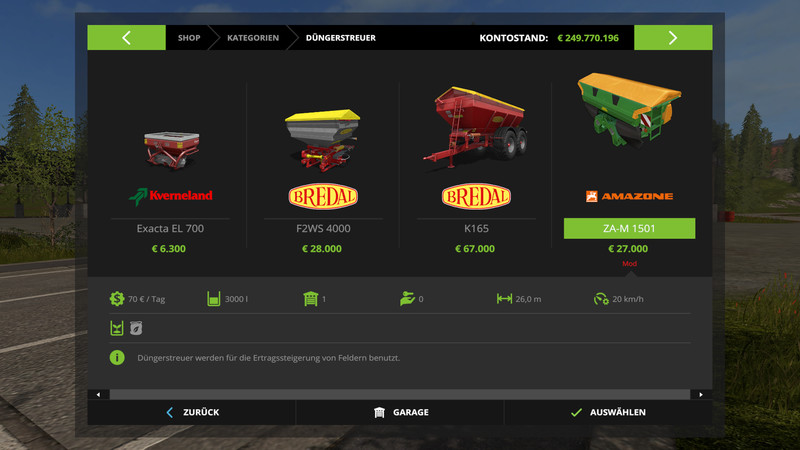This screenshot has width=800, height=450.
Task: Go to the next category with the right arrow
Action: coord(673,37)
